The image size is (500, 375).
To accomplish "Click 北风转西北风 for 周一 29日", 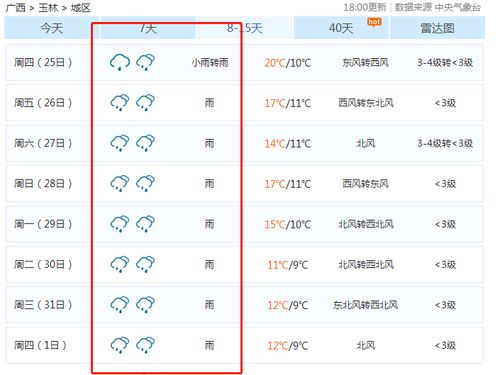I will tap(366, 224).
